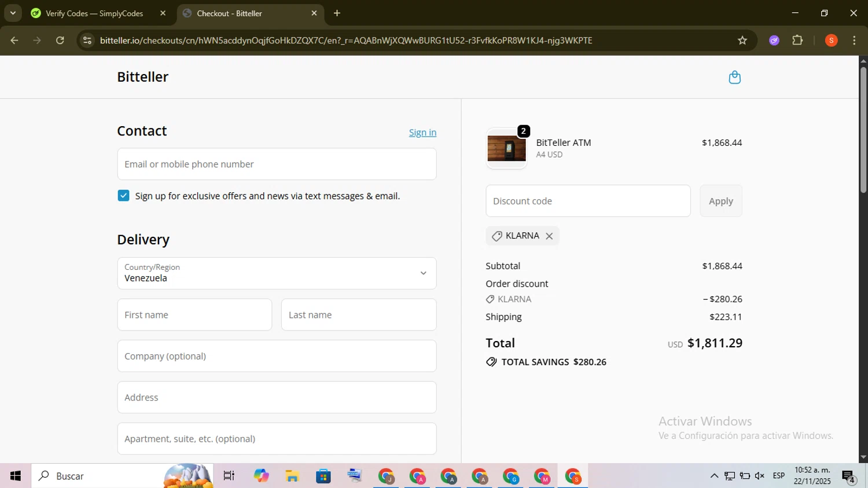This screenshot has width=868, height=488.
Task: Open Microsoft Store from the taskbar
Action: click(323, 476)
